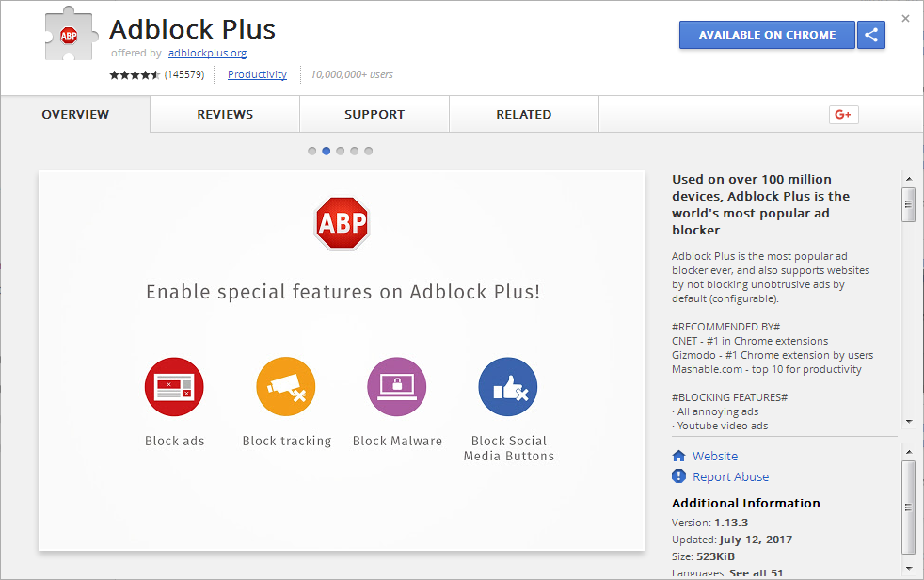Click the Version 1.13.3 text
The height and width of the screenshot is (580, 924).
[710, 523]
